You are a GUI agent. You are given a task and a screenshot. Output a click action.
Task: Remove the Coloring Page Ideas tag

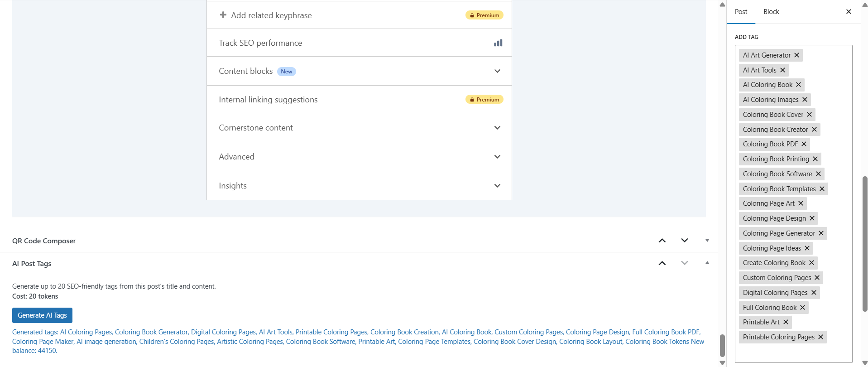click(x=807, y=248)
